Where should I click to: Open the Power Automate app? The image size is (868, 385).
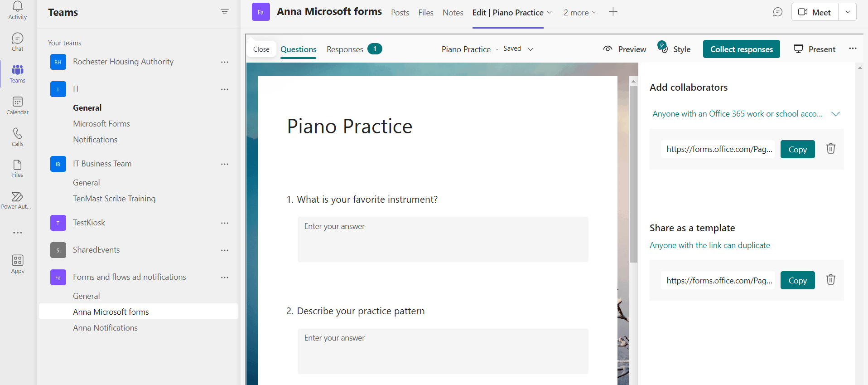(17, 200)
